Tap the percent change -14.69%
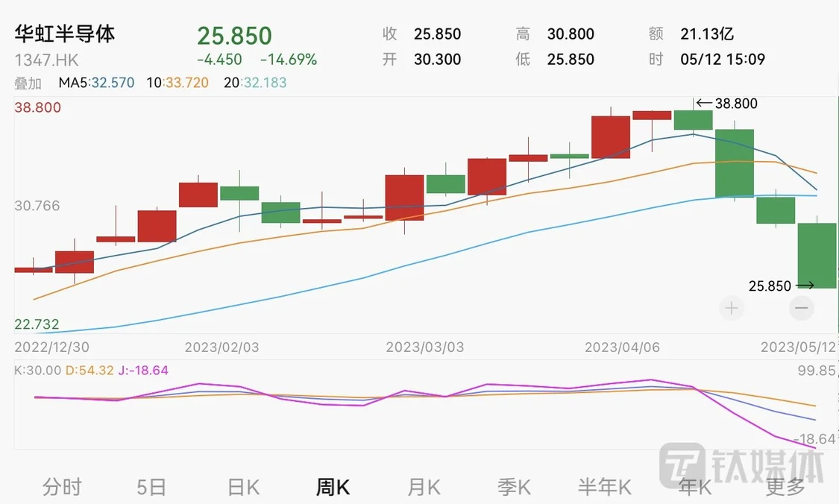 (x=289, y=59)
